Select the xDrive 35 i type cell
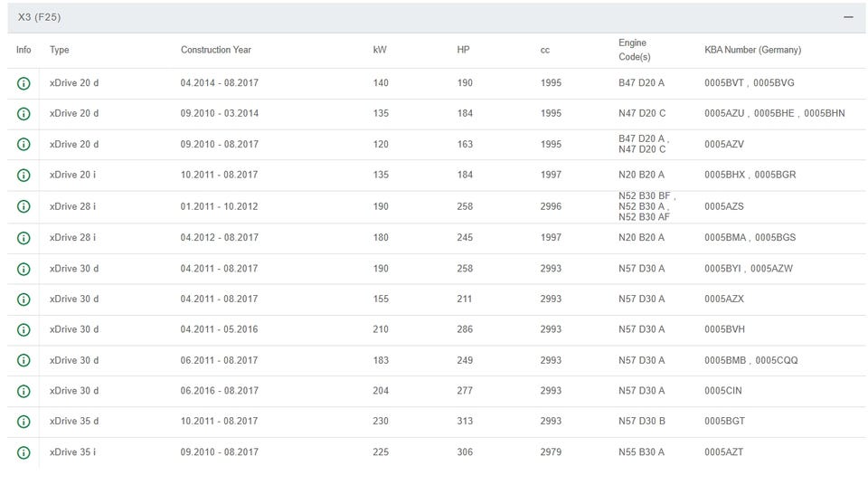868x485 pixels. click(72, 452)
